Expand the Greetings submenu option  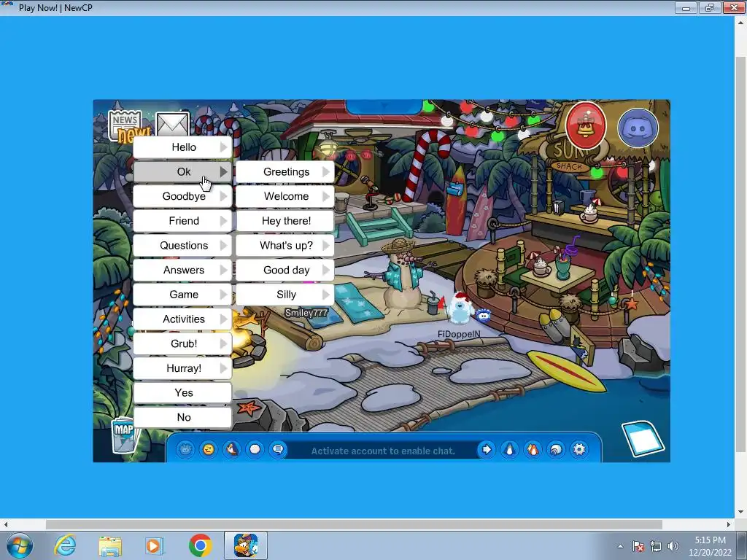click(x=285, y=172)
